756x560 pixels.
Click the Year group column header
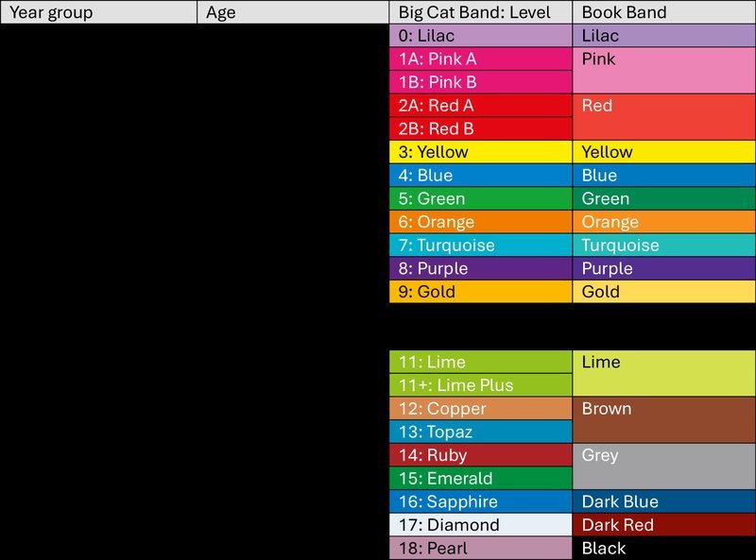(x=98, y=12)
